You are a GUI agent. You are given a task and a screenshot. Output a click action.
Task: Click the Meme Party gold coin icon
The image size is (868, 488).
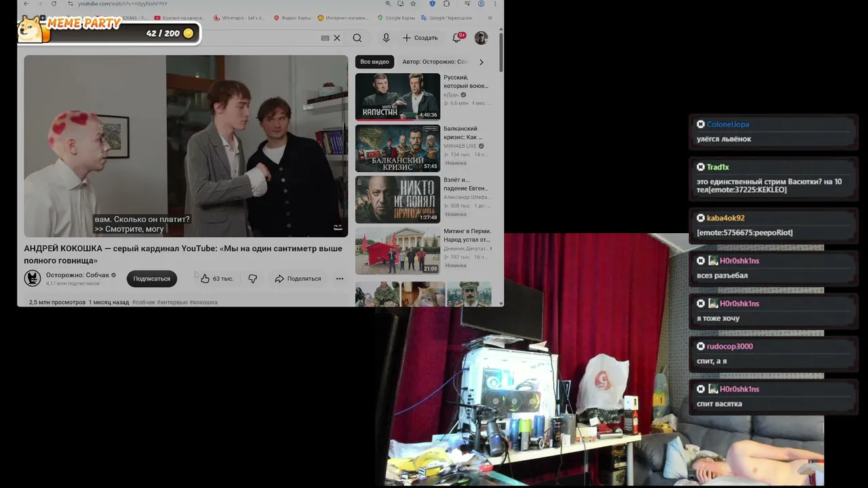click(189, 33)
